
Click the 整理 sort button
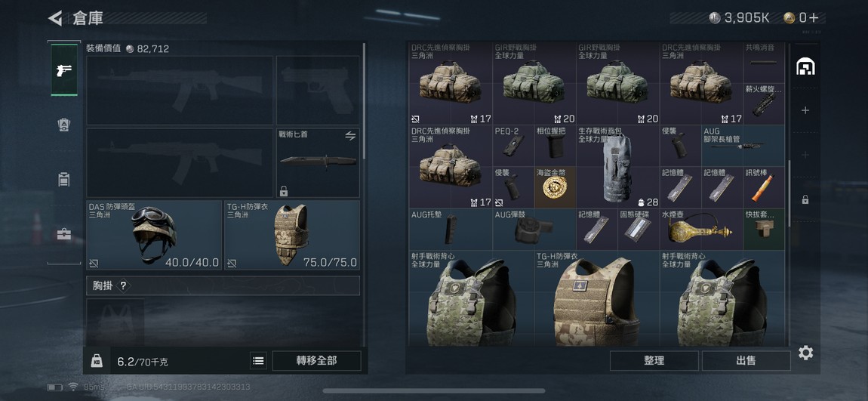pos(654,360)
